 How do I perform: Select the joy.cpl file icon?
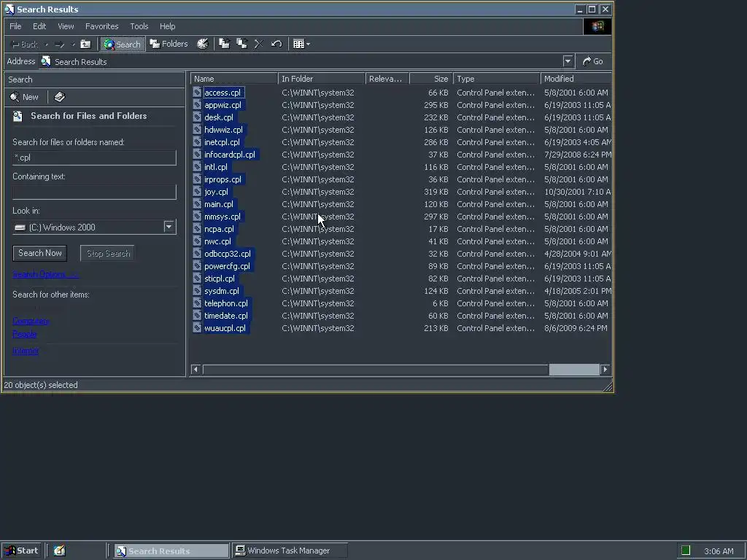click(197, 192)
